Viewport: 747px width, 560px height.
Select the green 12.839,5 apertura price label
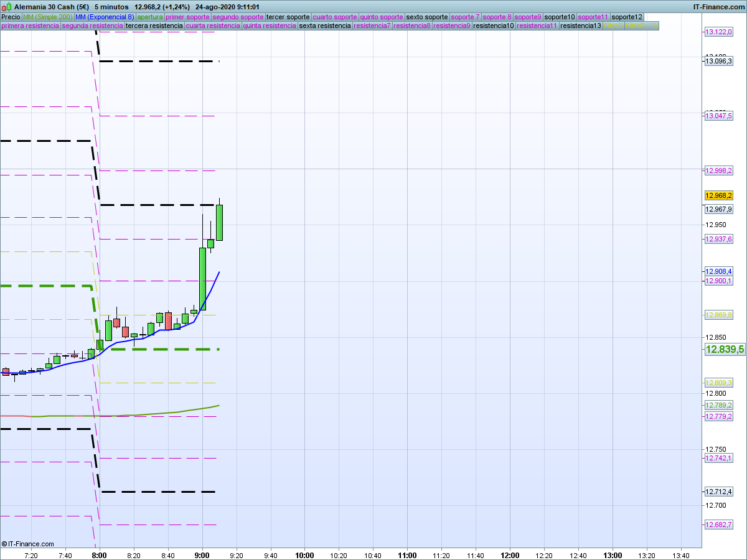[x=724, y=350]
